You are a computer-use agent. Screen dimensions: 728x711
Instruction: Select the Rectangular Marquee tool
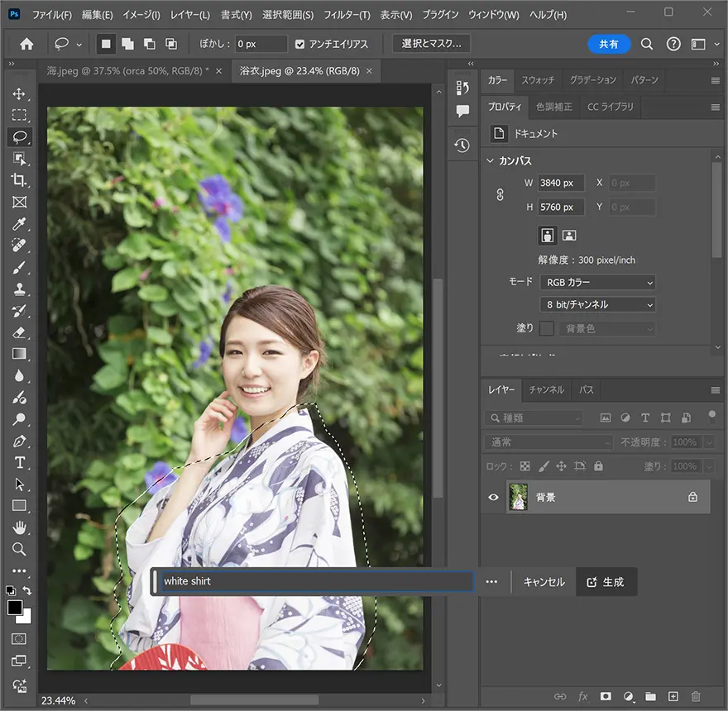[19, 115]
